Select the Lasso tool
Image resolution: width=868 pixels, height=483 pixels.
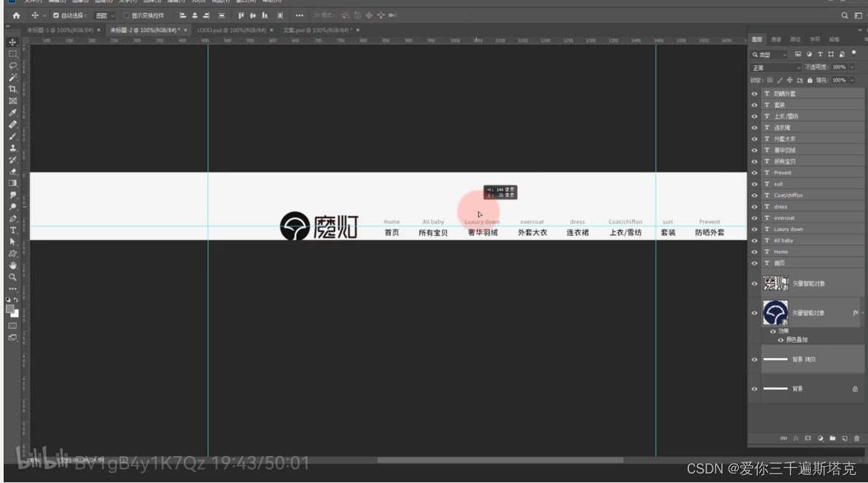(x=12, y=65)
